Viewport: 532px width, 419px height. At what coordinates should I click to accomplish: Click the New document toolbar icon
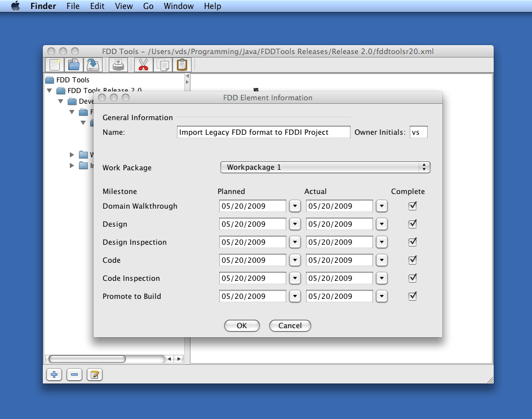55,65
